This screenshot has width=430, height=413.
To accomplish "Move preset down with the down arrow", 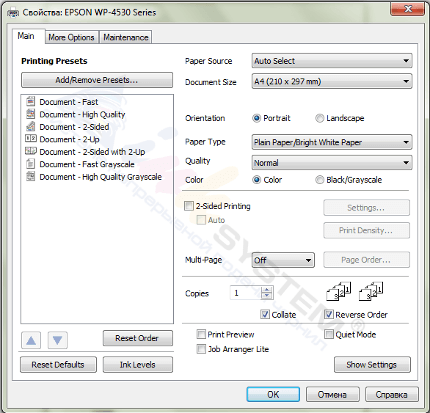I will pyautogui.click(x=57, y=340).
